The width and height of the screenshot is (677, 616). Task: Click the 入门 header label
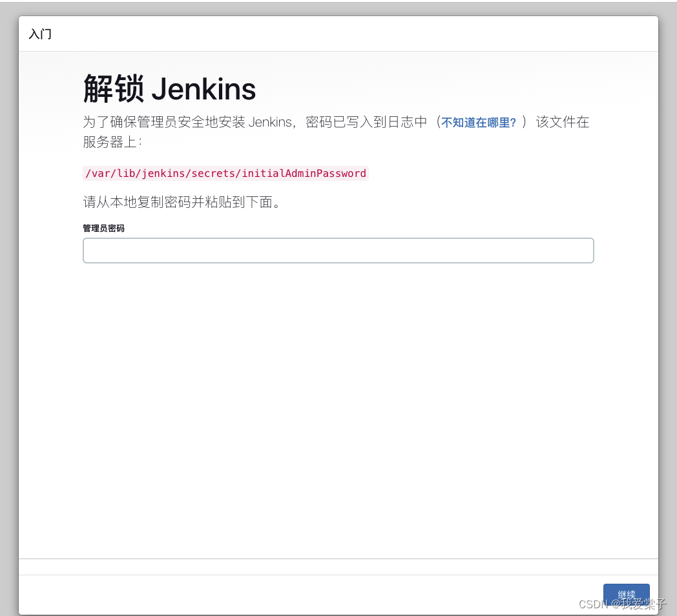[40, 34]
